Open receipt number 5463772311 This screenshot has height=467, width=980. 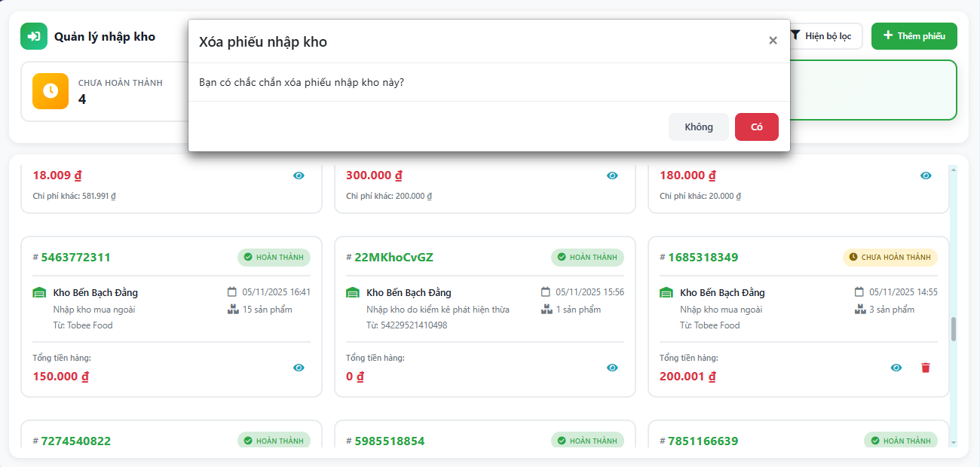coord(75,258)
